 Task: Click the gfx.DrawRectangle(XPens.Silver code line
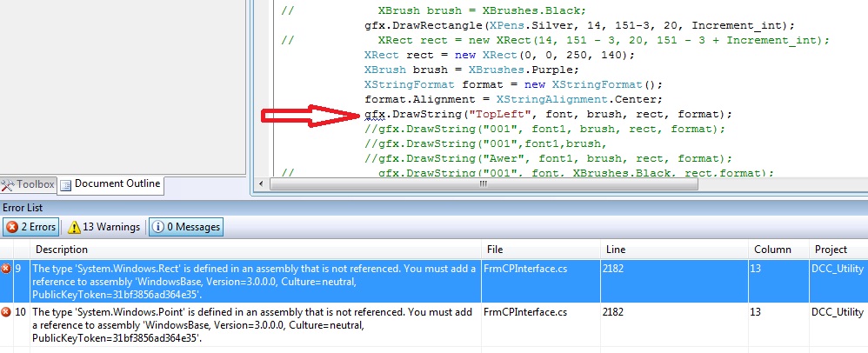click(x=579, y=25)
